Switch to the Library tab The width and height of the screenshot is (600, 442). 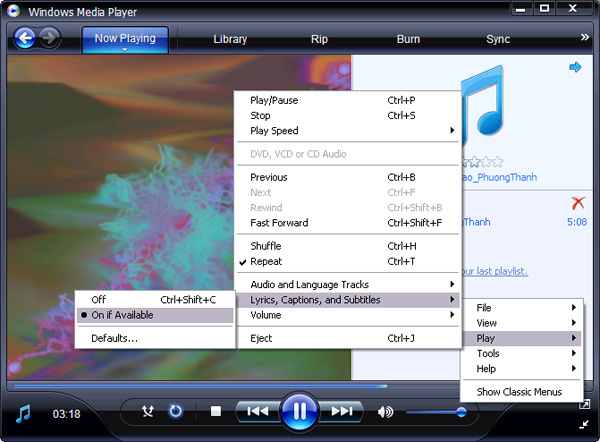pos(230,39)
